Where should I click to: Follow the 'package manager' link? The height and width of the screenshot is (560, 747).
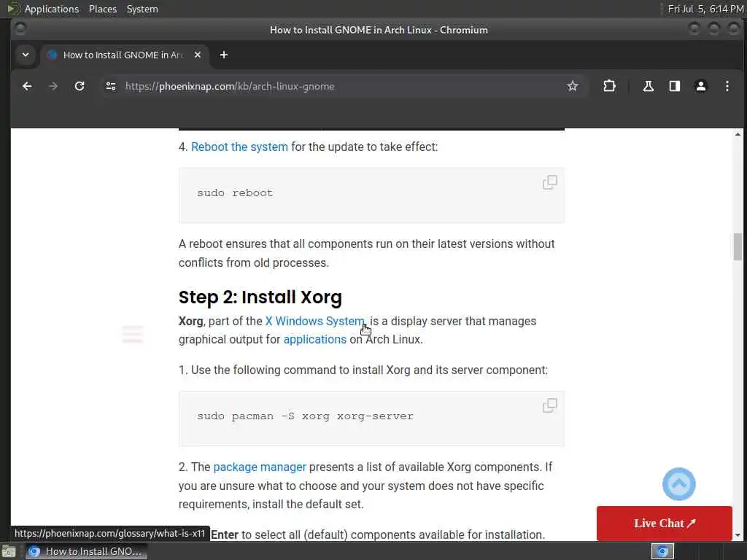click(260, 467)
